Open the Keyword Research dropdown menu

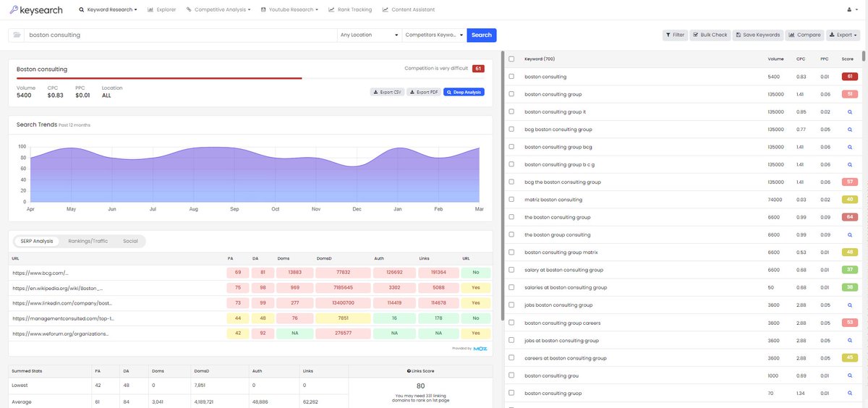pos(108,10)
